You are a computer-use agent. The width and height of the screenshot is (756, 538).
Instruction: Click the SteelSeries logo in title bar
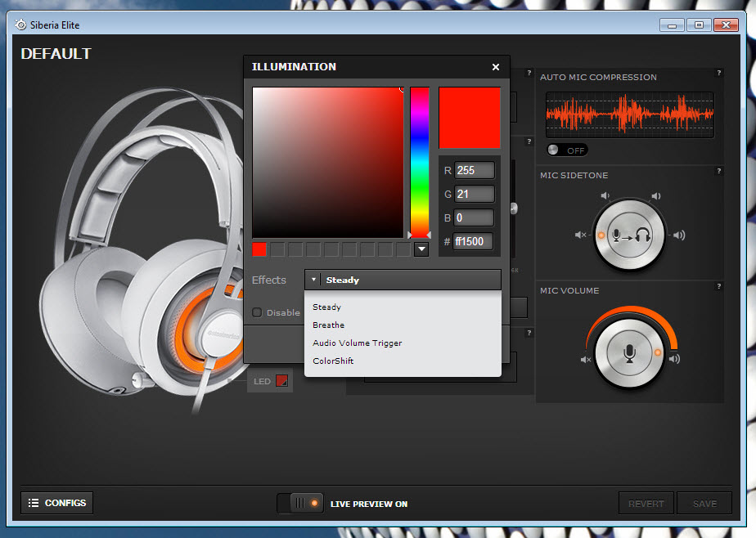click(20, 25)
